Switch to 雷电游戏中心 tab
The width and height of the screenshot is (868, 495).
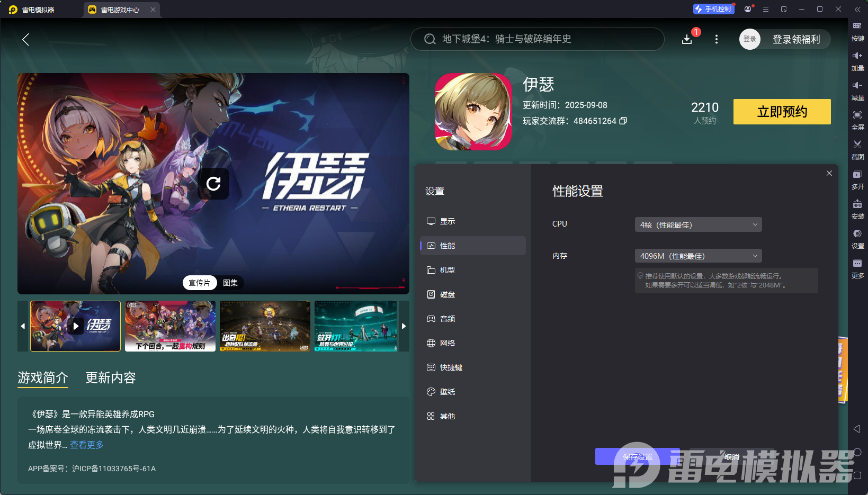(x=121, y=10)
